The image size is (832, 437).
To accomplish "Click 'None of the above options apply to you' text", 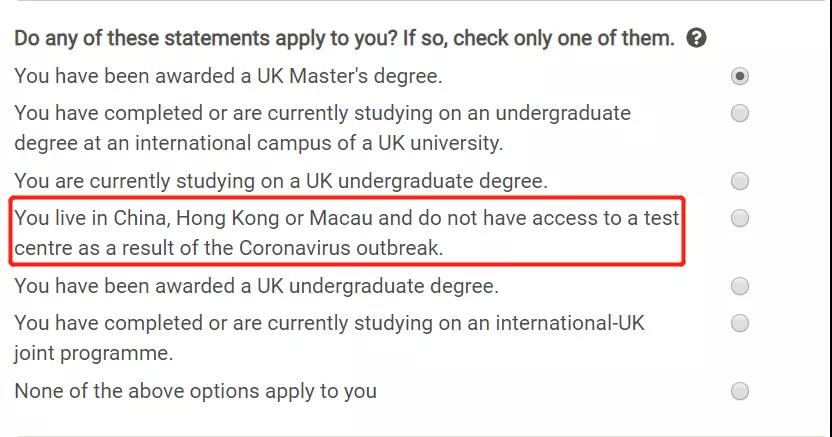I will point(196,391).
